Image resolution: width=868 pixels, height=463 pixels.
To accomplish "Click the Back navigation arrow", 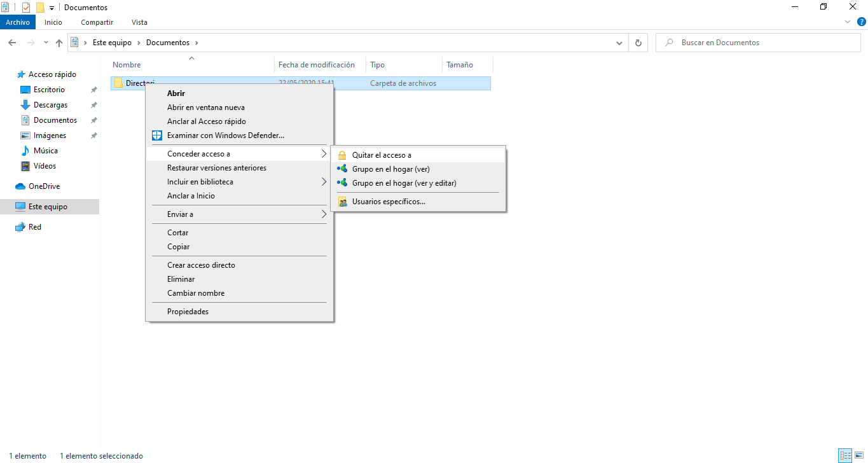I will [x=12, y=43].
